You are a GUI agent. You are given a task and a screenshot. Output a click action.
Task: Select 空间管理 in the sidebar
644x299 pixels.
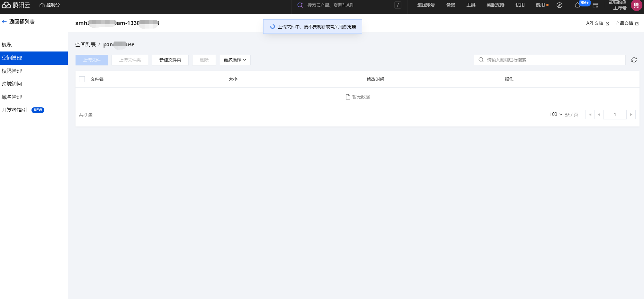click(34, 58)
